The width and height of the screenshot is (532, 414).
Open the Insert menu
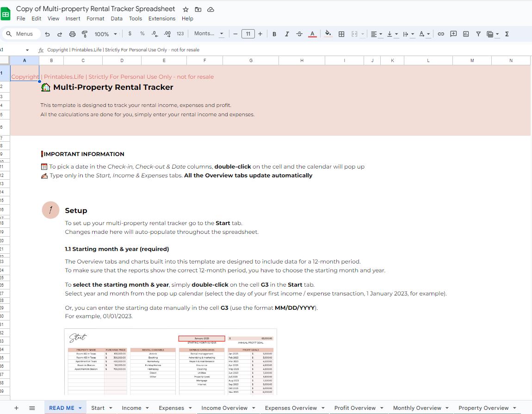(73, 19)
